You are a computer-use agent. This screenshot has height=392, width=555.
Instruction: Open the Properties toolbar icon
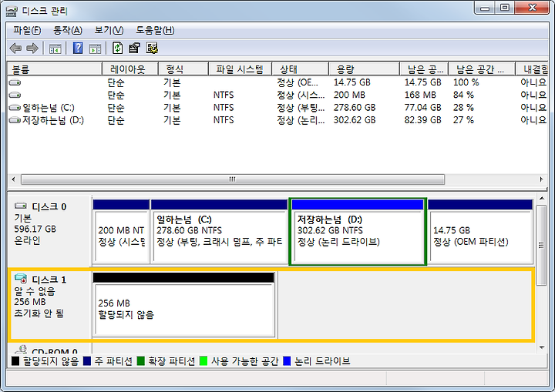coord(134,48)
